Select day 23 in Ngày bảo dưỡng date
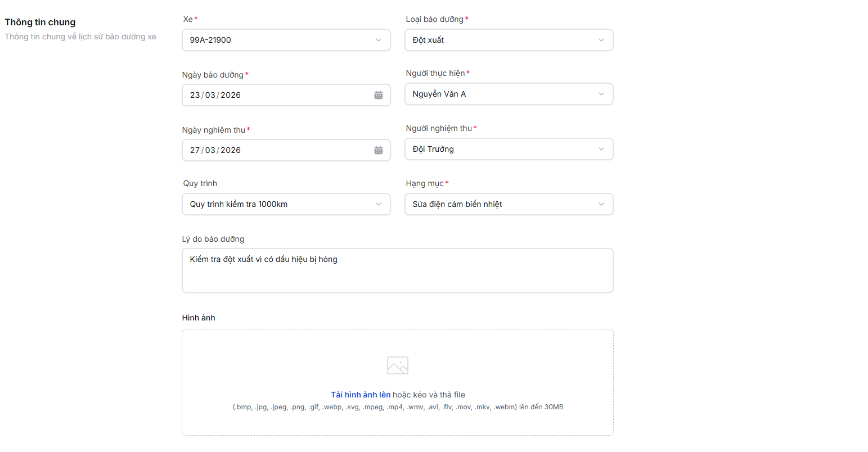 tap(195, 95)
